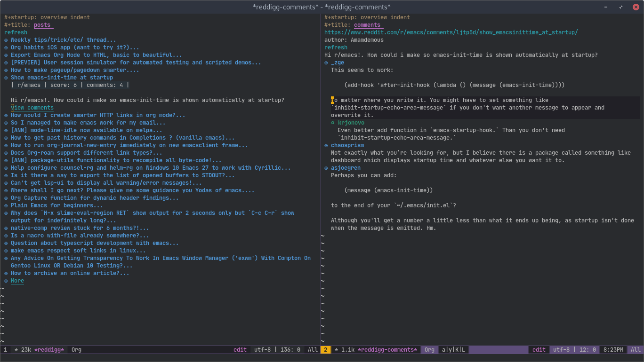The image size is (644, 362).
Task: Click utf-8 encoding in left mode line
Action: pos(263,350)
